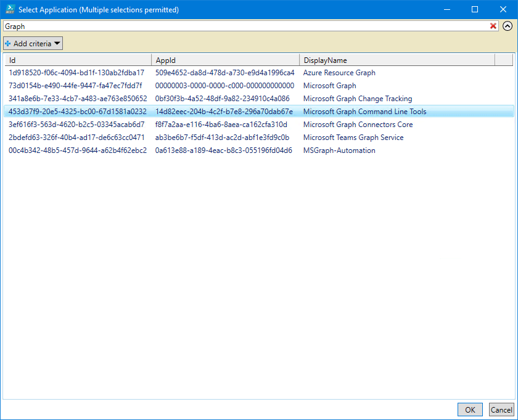Screen dimensions: 518x420
Task: Sort by the AppId column header
Action: tap(226, 60)
